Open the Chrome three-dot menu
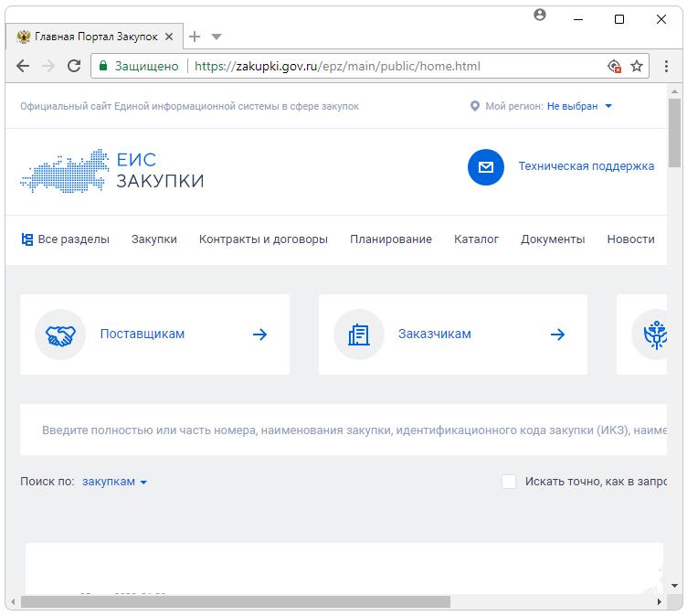687x616 pixels. (666, 66)
